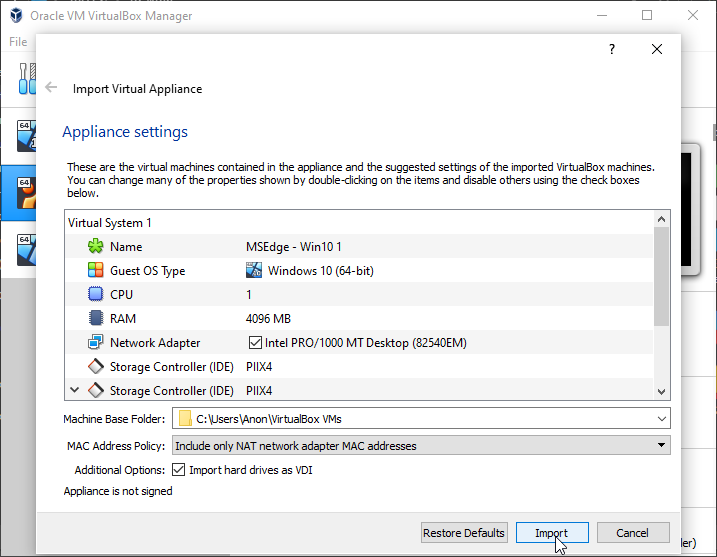Click the question mark help button
The height and width of the screenshot is (557, 717).
(x=612, y=49)
